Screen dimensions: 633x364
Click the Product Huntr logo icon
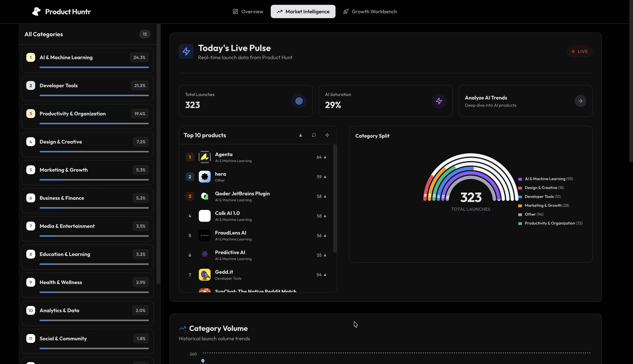pos(36,11)
